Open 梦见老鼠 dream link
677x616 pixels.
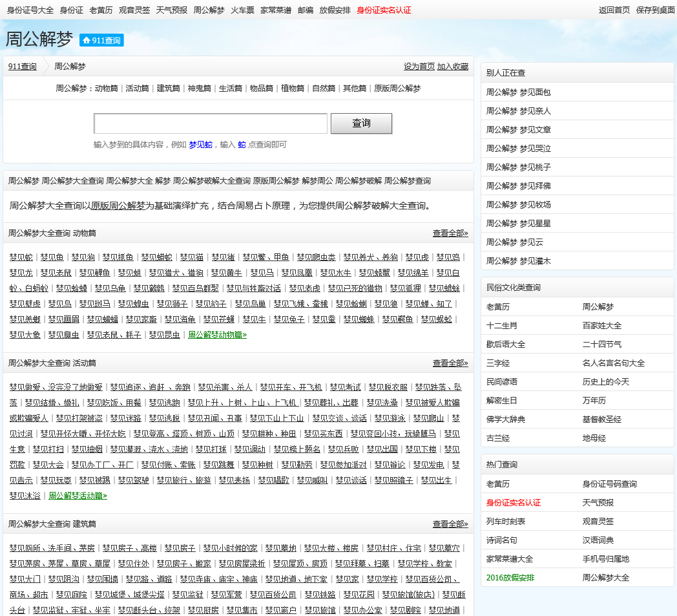[x=56, y=273]
